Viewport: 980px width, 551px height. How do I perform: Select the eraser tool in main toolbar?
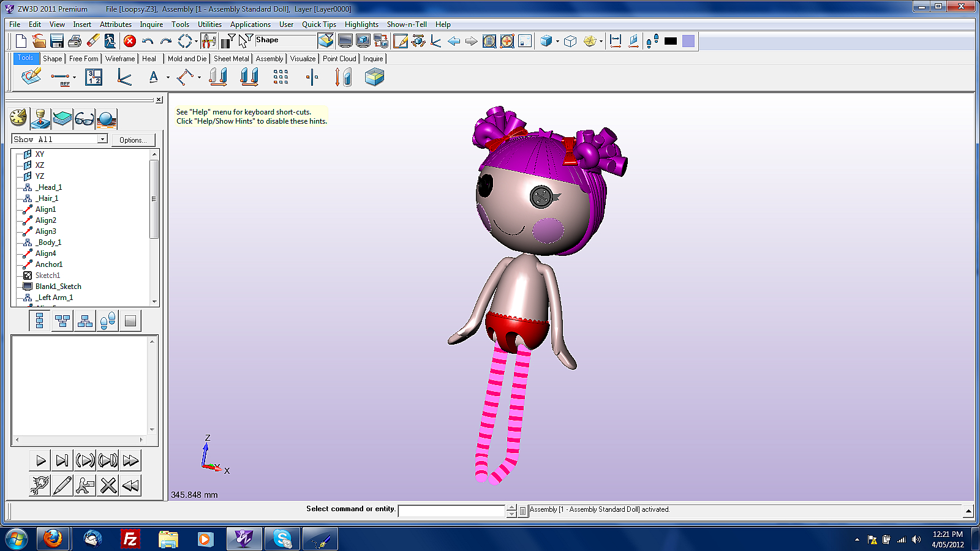point(92,41)
